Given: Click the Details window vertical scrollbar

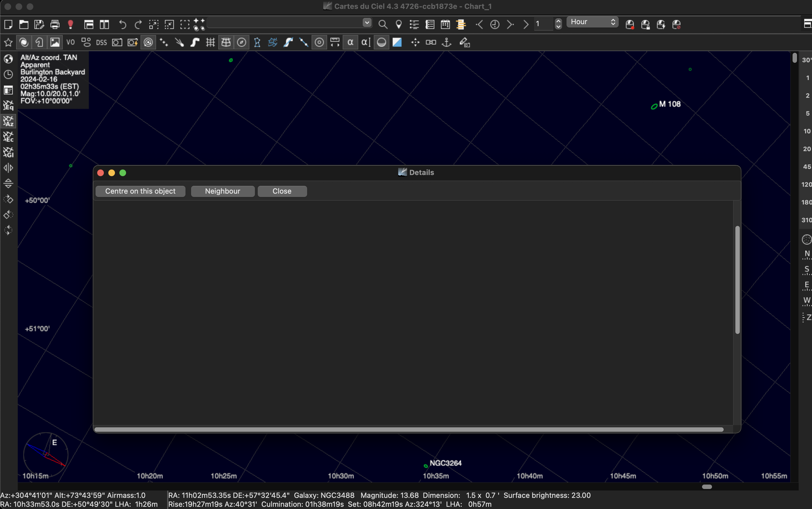Looking at the screenshot, I should (x=737, y=280).
